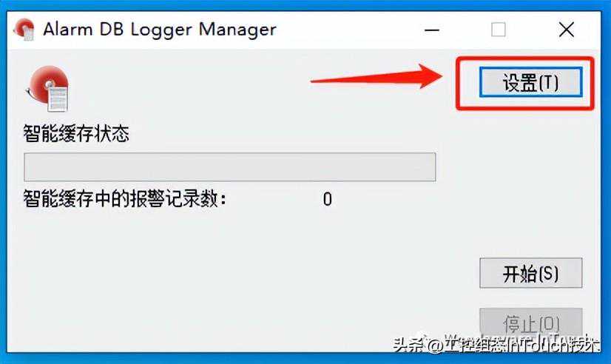Maximize the Alarm DB Logger Manager window
The image size is (611, 364).
[x=499, y=30]
